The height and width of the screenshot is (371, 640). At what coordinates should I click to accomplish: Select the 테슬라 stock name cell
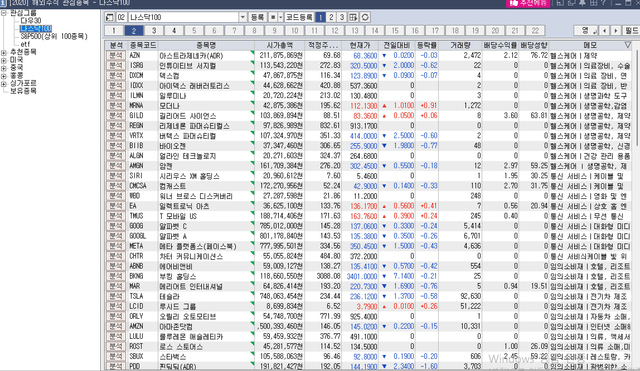[x=206, y=296]
